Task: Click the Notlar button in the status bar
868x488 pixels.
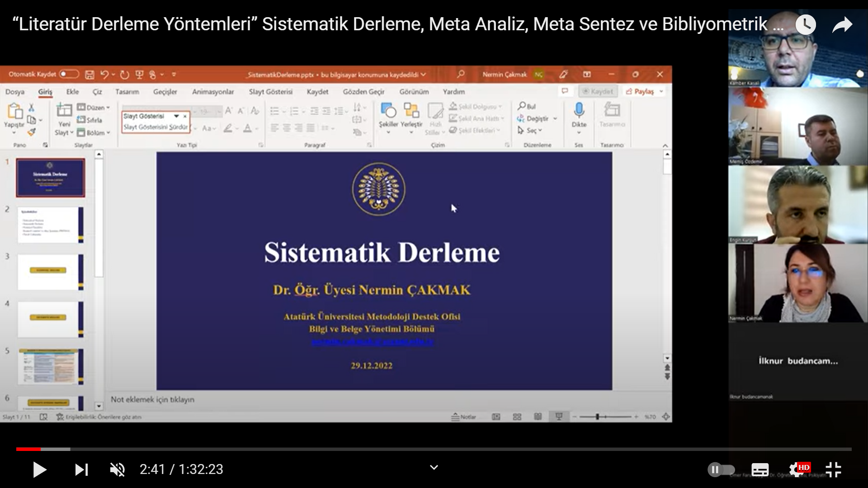Action: (464, 417)
